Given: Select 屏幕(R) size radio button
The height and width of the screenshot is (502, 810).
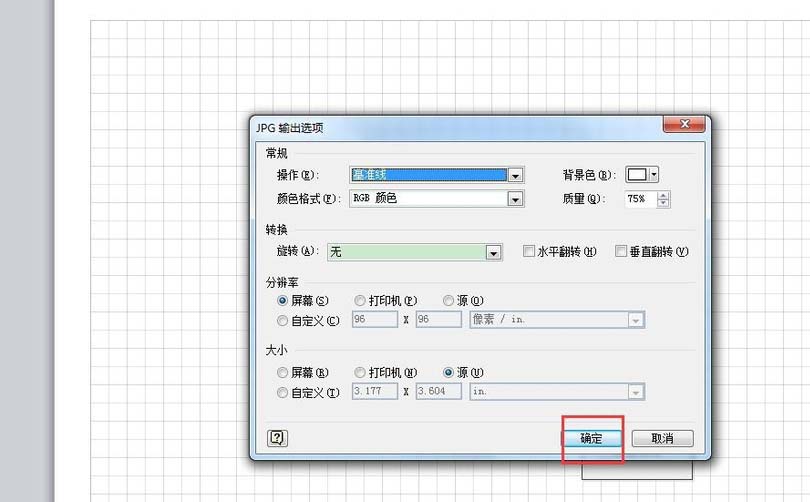Looking at the screenshot, I should [x=282, y=372].
